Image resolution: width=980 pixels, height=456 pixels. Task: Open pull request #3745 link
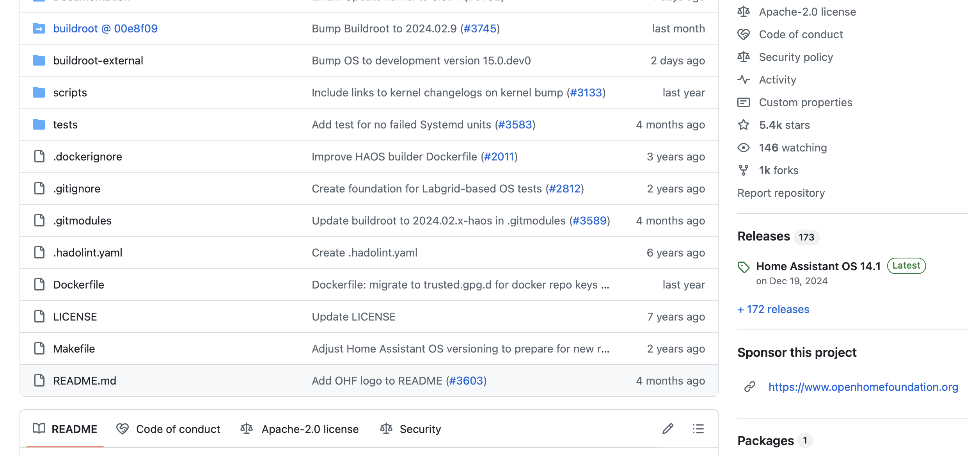click(x=480, y=28)
